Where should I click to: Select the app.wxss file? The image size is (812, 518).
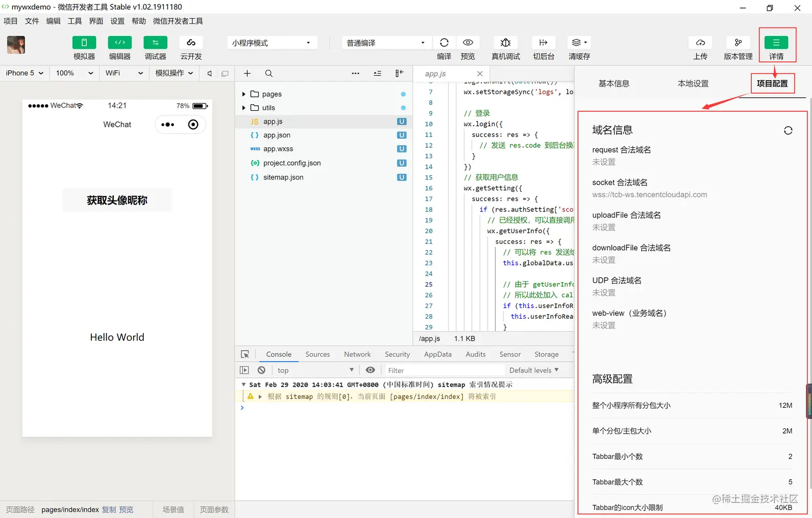click(323, 149)
